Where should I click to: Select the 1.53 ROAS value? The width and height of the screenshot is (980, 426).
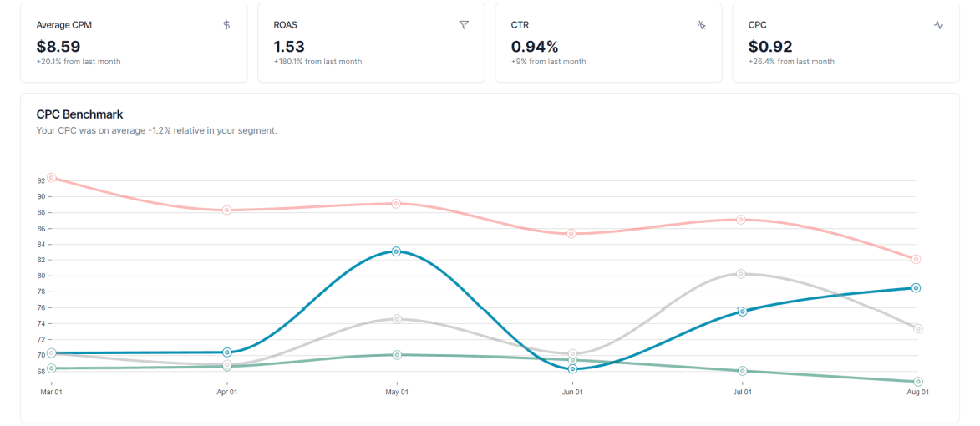point(289,46)
